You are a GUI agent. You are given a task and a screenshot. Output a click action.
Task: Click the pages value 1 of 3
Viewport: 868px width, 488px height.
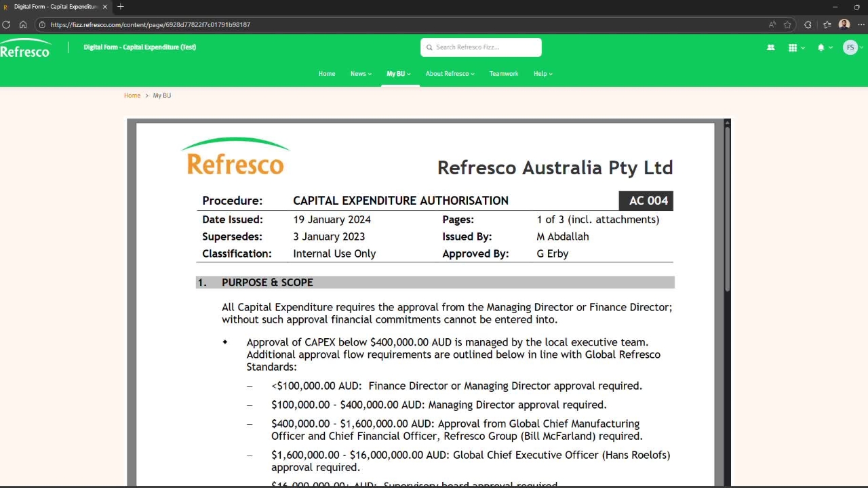pos(597,220)
